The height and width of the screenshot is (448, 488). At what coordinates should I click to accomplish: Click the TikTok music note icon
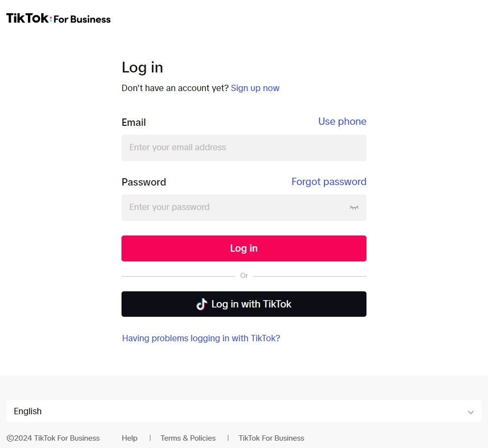tap(202, 304)
